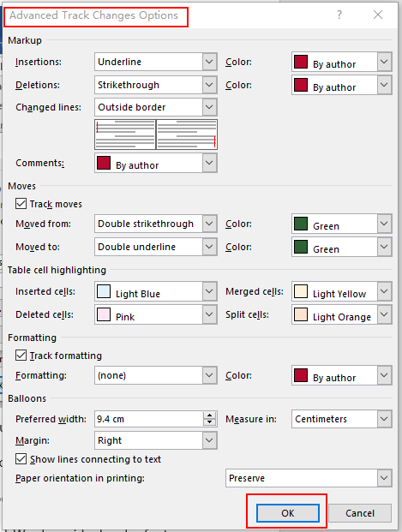Toggle the Track moves checkbox

pyautogui.click(x=21, y=204)
